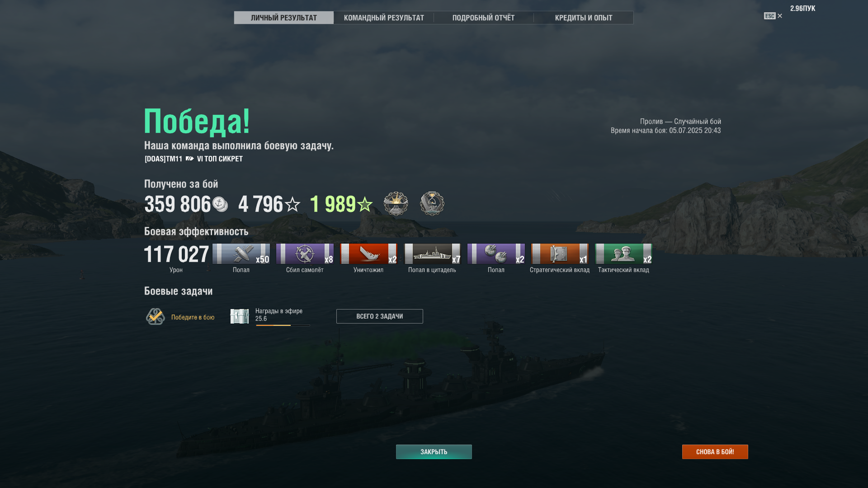The height and width of the screenshot is (488, 868).
Task: Click the 'Закрыть' button
Action: 434,452
